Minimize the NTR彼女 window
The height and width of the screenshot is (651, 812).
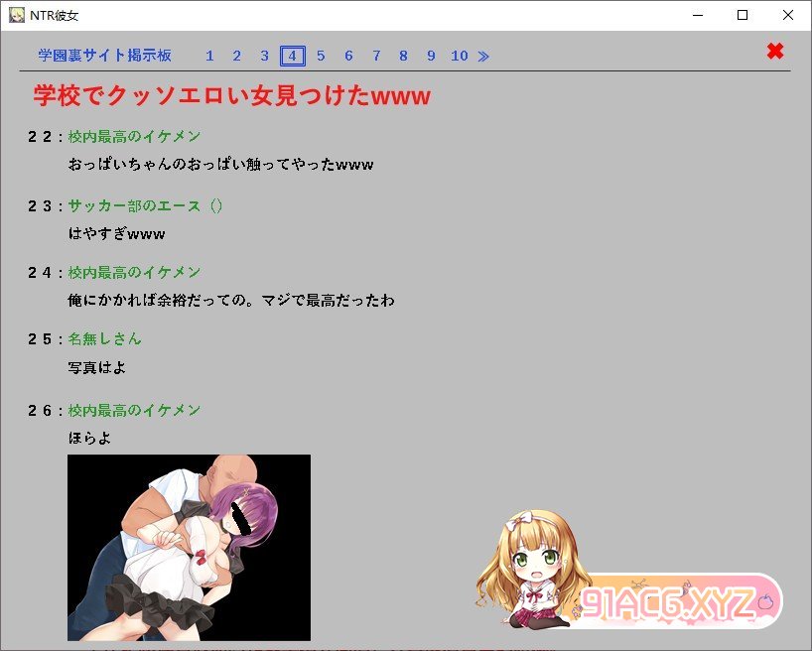[x=698, y=15]
